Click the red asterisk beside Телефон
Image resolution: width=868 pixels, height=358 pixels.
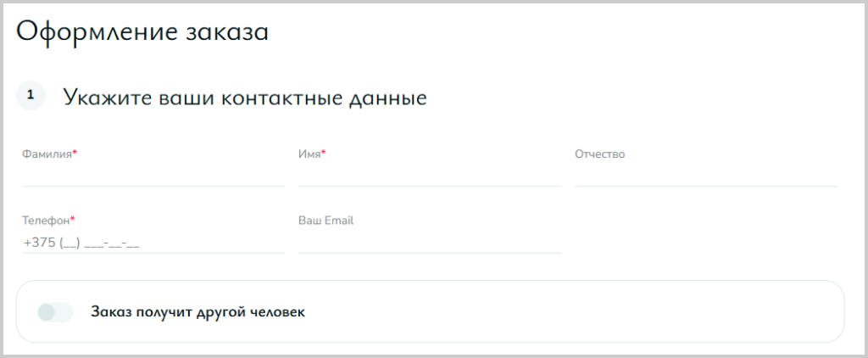pos(73,220)
